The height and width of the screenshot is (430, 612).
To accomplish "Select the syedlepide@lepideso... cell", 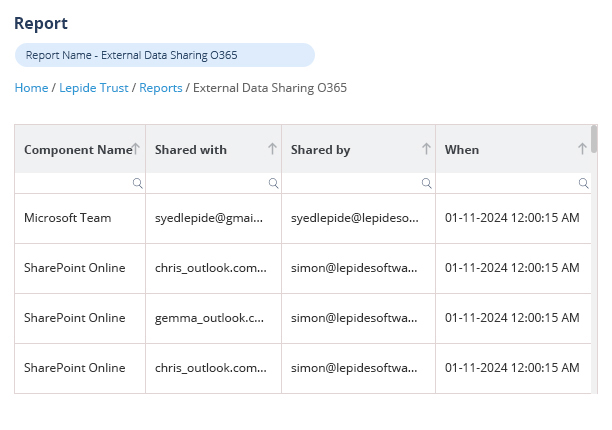I will (x=358, y=218).
